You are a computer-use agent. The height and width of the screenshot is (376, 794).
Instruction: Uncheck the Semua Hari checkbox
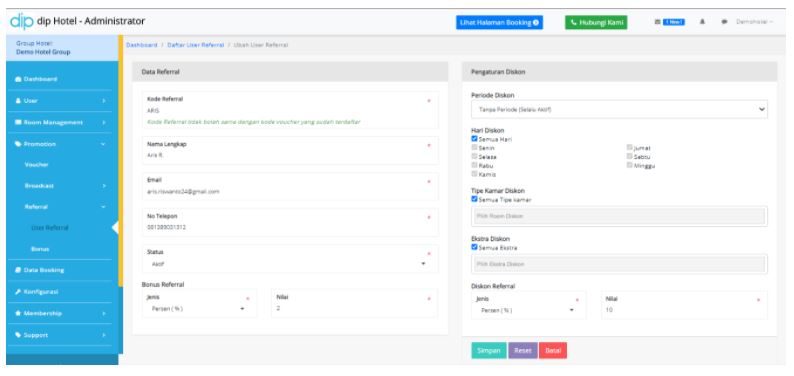click(x=474, y=139)
